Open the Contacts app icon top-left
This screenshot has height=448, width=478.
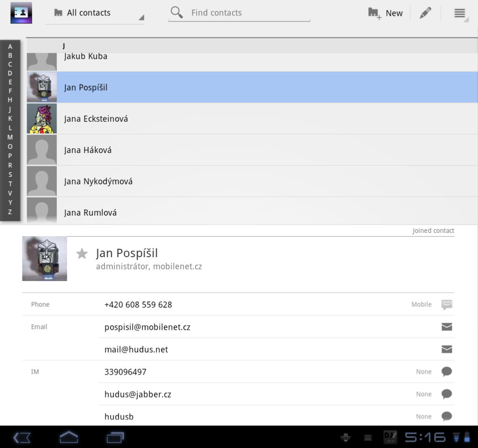(x=21, y=13)
